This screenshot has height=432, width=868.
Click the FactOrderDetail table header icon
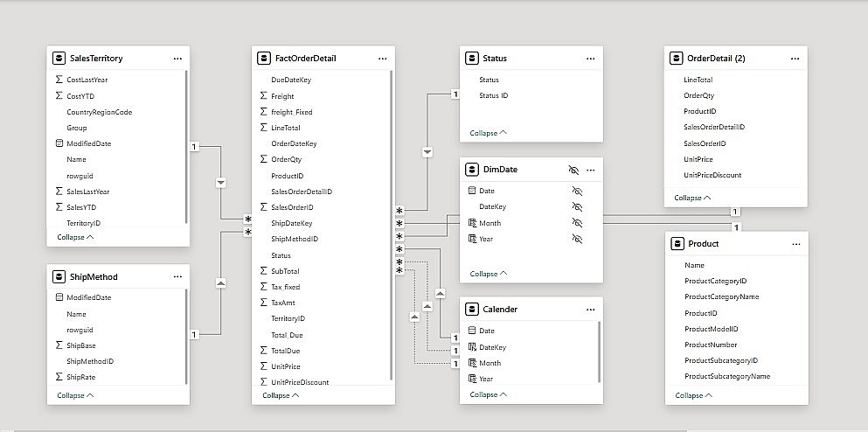[264, 59]
